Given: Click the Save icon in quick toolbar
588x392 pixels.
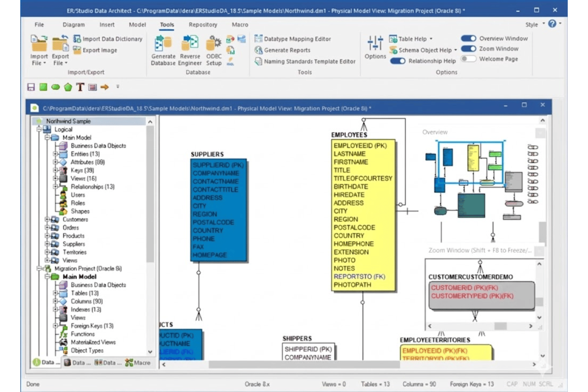Looking at the screenshot, I should (x=31, y=87).
